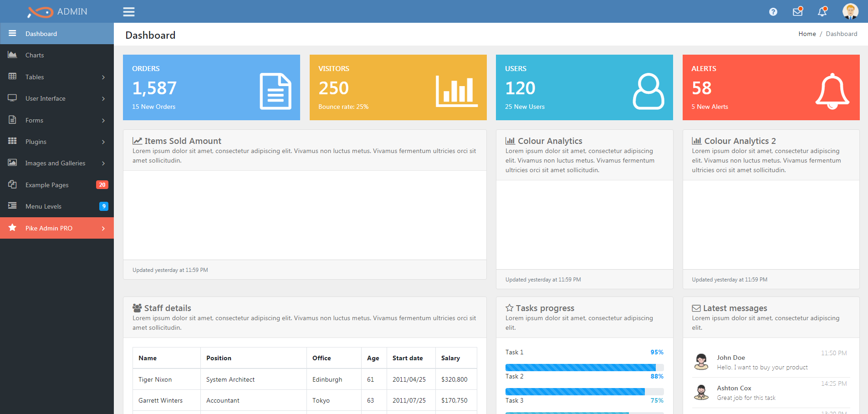Click star icon beside Tasks progress

tap(510, 308)
